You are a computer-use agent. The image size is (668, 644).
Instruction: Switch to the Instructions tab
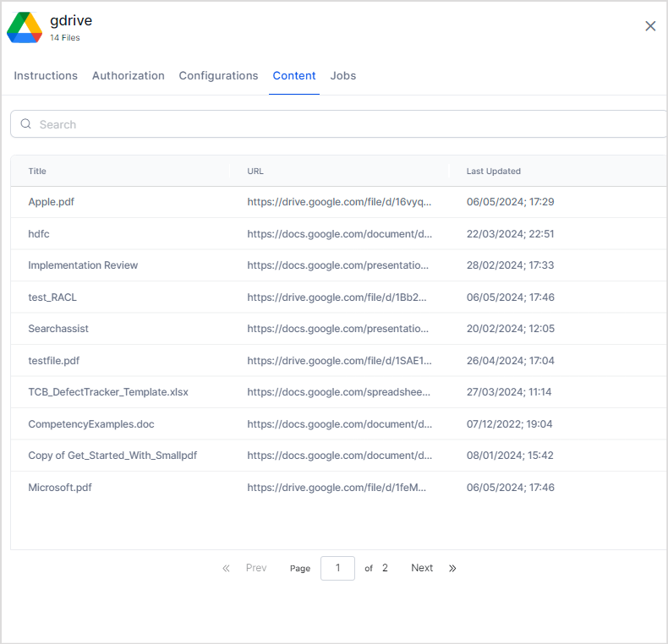point(46,76)
